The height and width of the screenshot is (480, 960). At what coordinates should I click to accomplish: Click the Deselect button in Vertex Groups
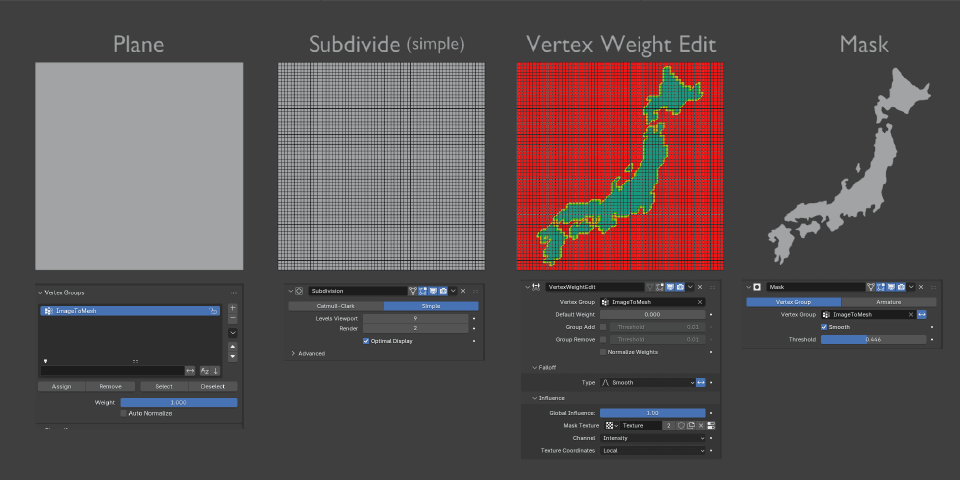(x=213, y=386)
